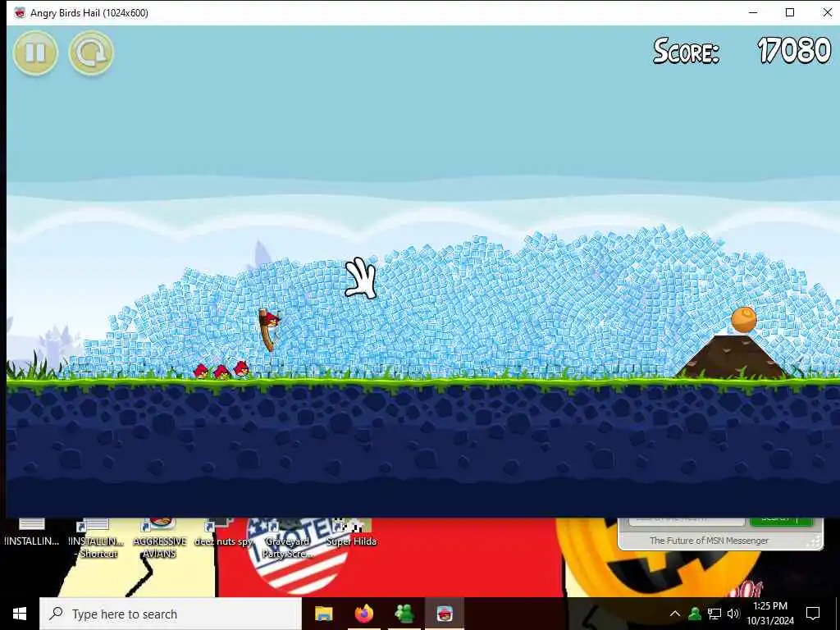Viewport: 840px width, 630px height.
Task: Open the Windows Start menu
Action: tap(20, 614)
